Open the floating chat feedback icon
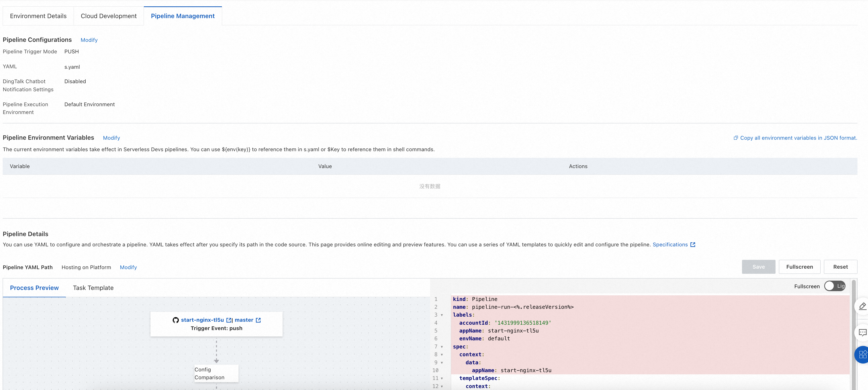Image resolution: width=868 pixels, height=390 pixels. (x=863, y=333)
